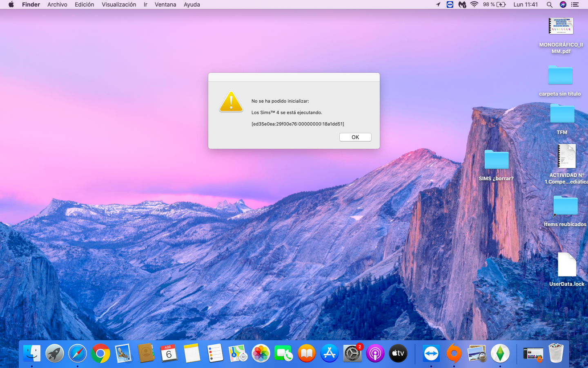
Task: Open Mail stamp icon in Dock
Action: click(123, 353)
